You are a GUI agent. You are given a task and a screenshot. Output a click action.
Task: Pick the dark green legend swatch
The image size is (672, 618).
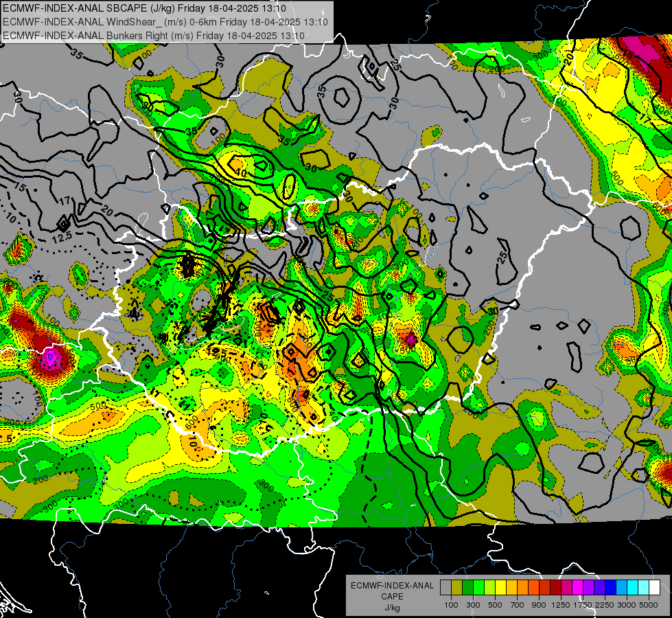[467, 588]
